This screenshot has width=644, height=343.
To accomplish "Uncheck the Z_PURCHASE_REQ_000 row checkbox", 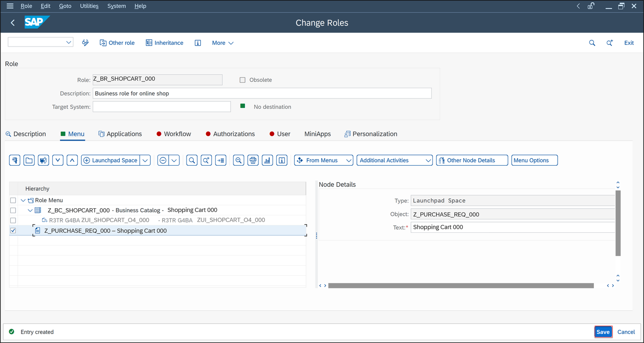I will pos(13,231).
